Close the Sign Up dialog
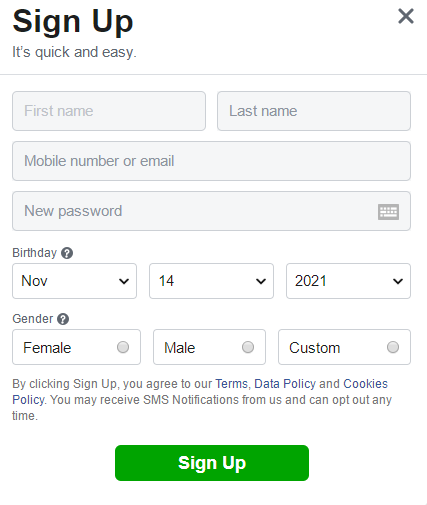This screenshot has height=505, width=427. point(406,16)
